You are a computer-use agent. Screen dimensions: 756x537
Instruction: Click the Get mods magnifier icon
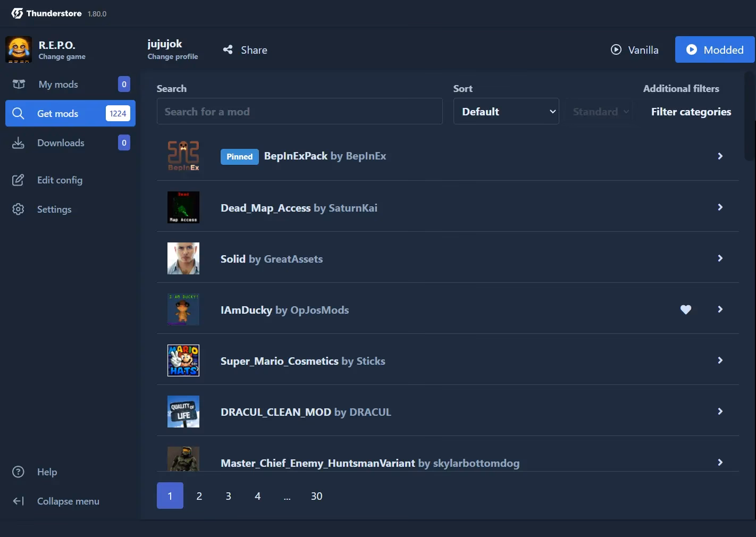(18, 113)
